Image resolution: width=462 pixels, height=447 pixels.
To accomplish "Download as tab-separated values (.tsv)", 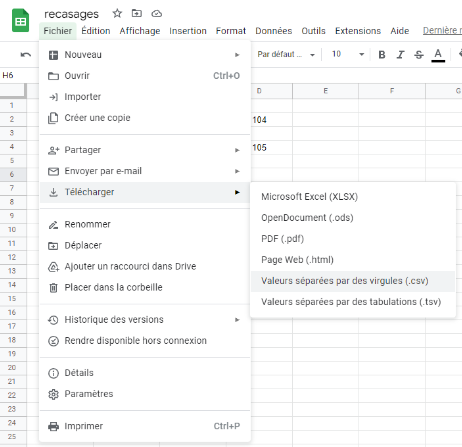I will click(353, 302).
